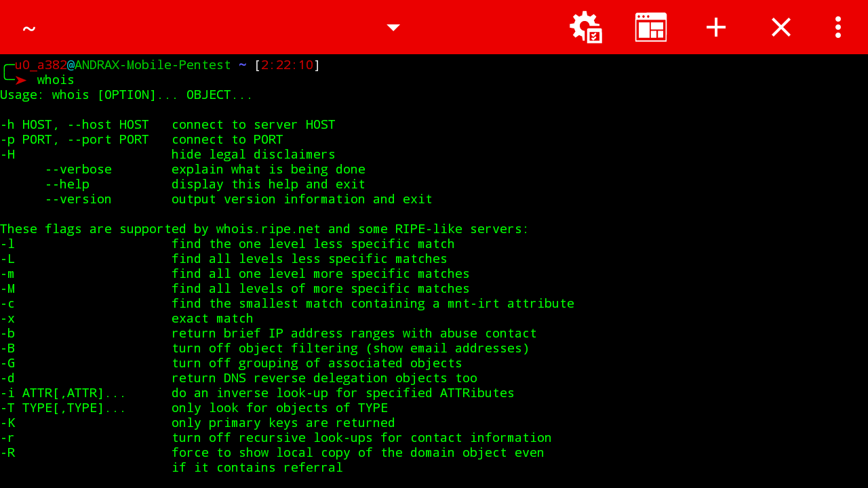Click the typed whois command
The height and width of the screenshot is (488, 868).
[56, 80]
